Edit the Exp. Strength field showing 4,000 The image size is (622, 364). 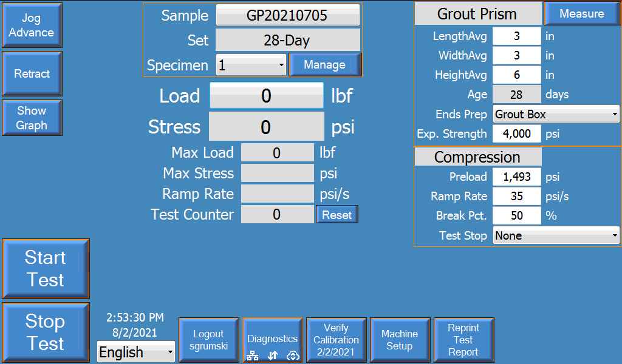click(x=516, y=134)
